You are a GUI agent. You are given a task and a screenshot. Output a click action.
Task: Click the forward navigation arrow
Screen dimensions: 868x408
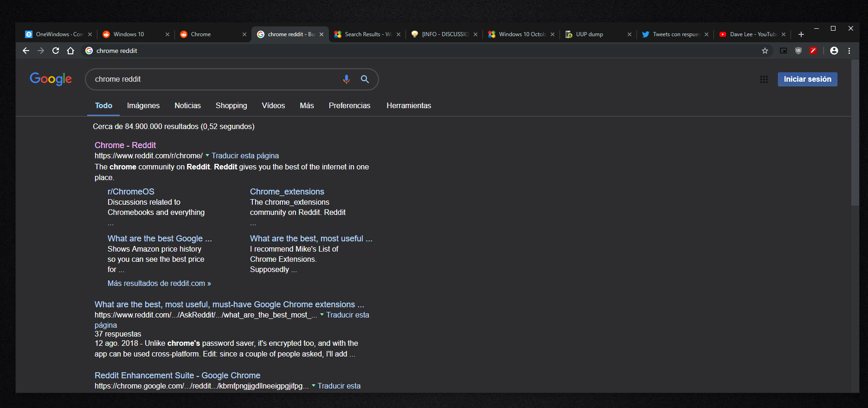(41, 51)
